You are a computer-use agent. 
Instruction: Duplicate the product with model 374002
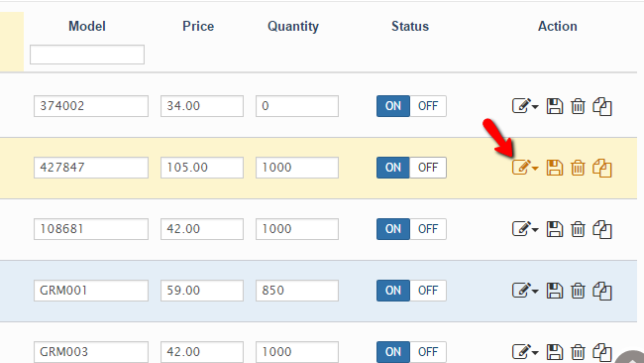tap(602, 106)
